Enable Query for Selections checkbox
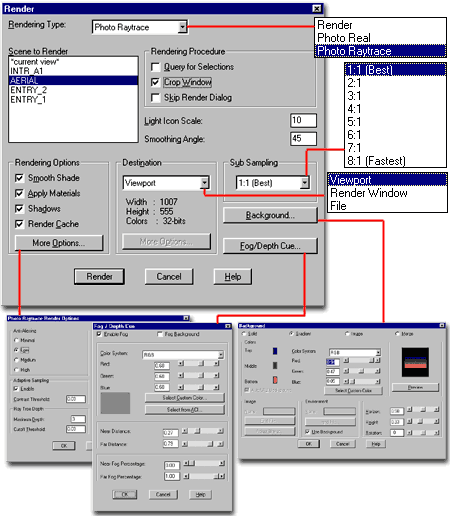The image size is (450, 516). pyautogui.click(x=155, y=67)
